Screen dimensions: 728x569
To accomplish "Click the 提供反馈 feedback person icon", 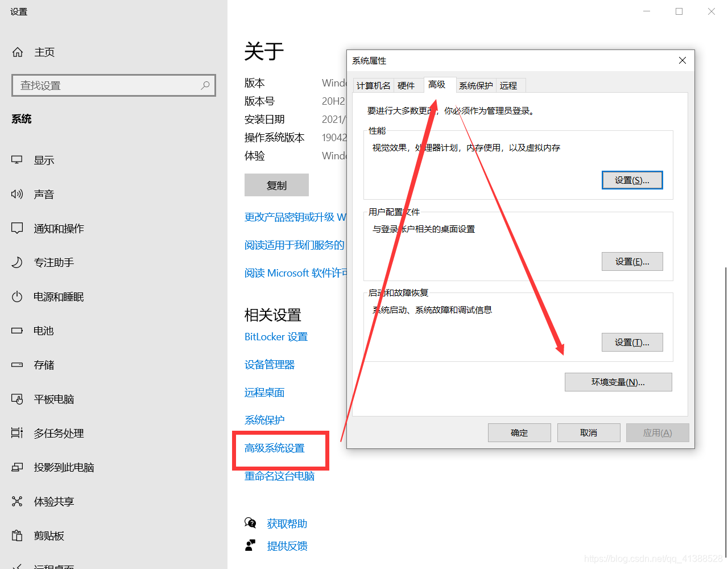I will click(x=250, y=546).
